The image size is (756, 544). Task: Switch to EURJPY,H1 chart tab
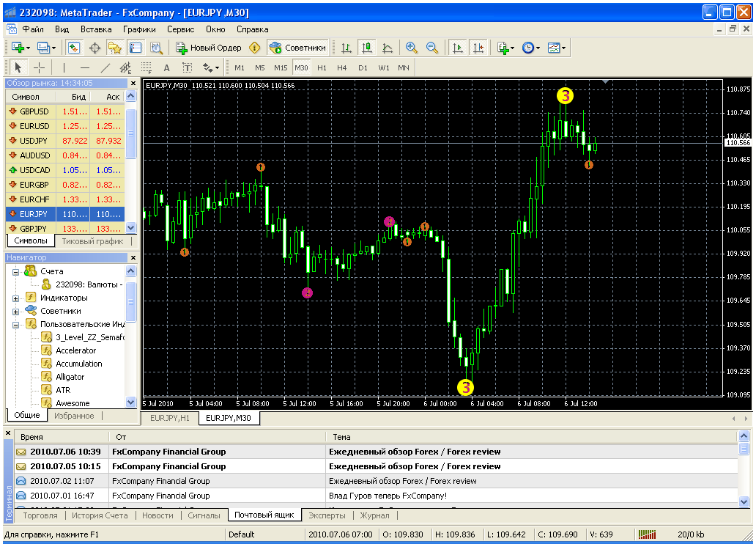pos(170,418)
